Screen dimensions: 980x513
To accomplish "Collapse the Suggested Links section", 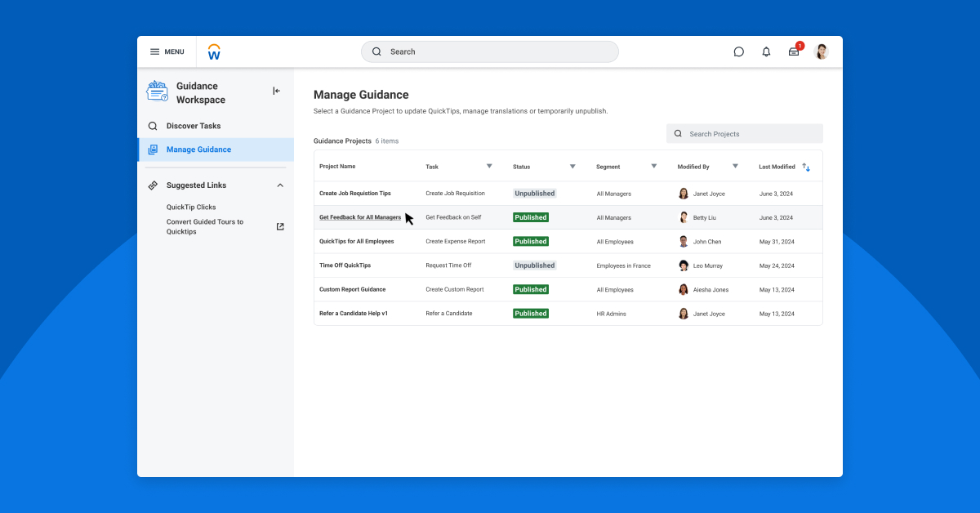I will click(280, 185).
